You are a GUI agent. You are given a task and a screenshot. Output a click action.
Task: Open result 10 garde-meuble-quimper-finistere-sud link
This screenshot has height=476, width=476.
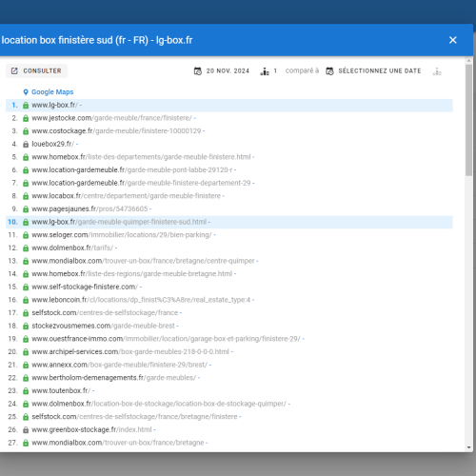tap(119, 222)
